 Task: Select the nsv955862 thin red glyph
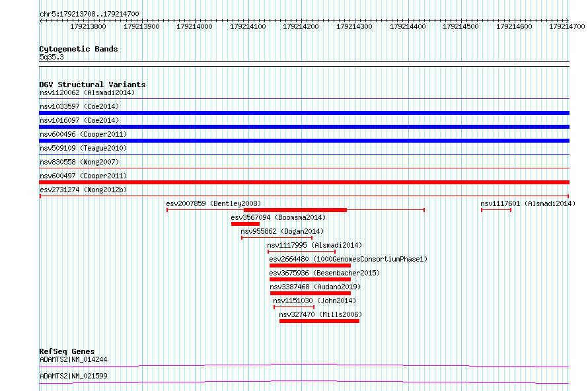pos(277,238)
